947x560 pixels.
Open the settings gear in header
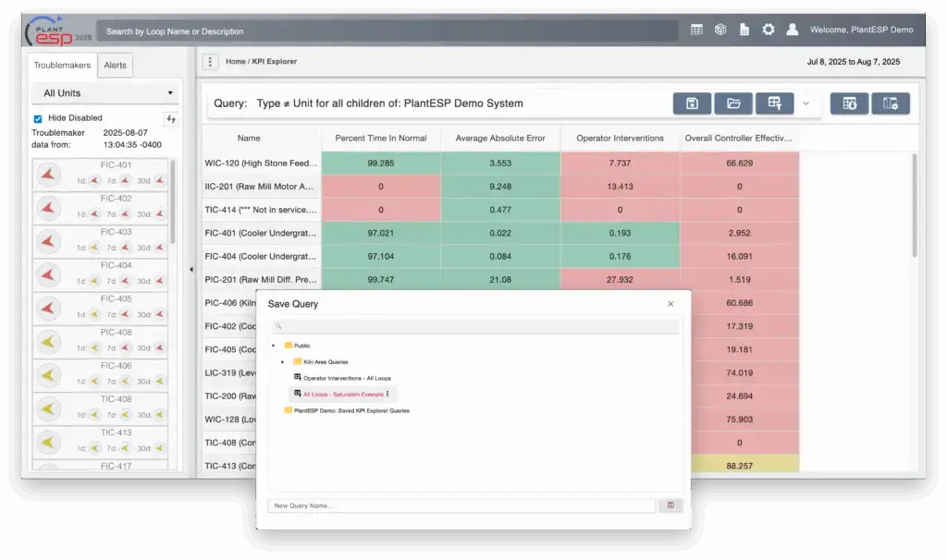(x=768, y=30)
